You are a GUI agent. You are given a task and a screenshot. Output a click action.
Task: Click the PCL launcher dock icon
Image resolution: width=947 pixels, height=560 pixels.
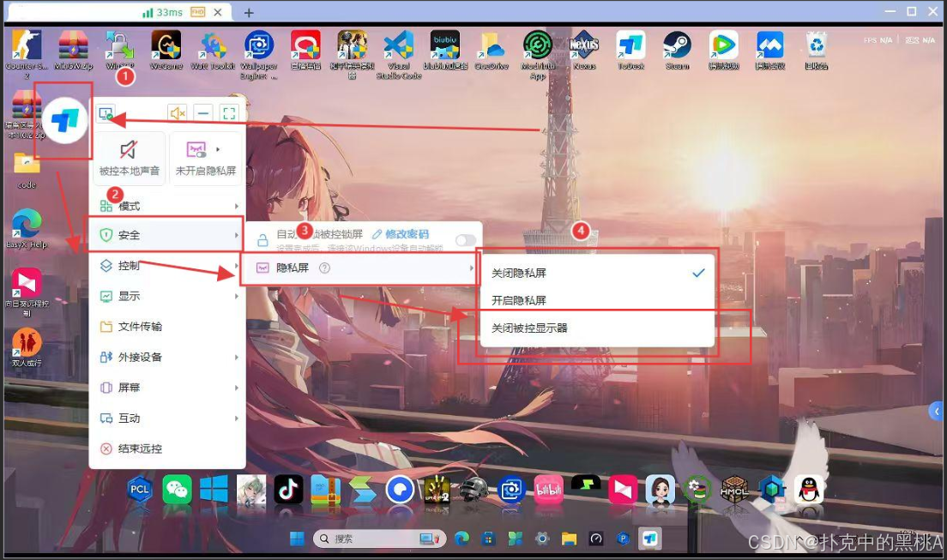(x=140, y=490)
